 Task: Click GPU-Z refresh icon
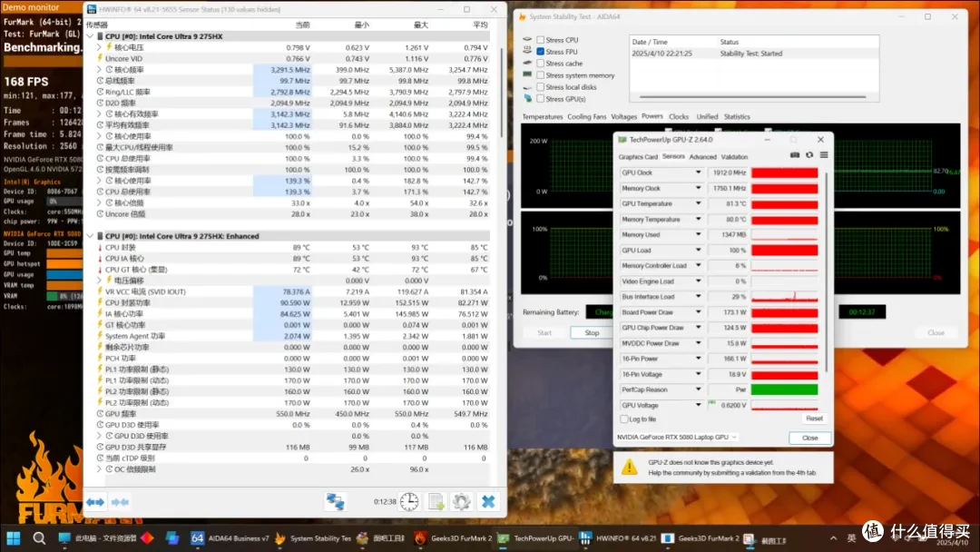click(x=809, y=155)
